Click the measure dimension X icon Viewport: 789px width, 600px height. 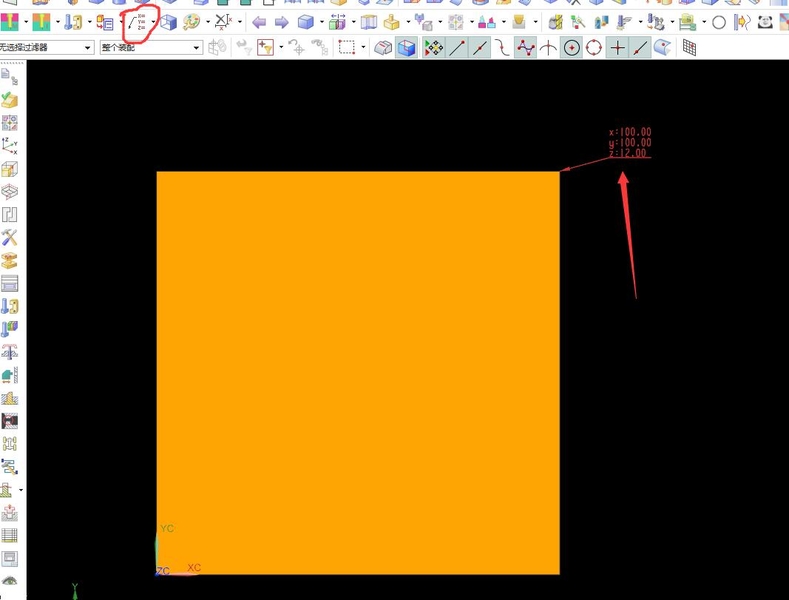(223, 22)
